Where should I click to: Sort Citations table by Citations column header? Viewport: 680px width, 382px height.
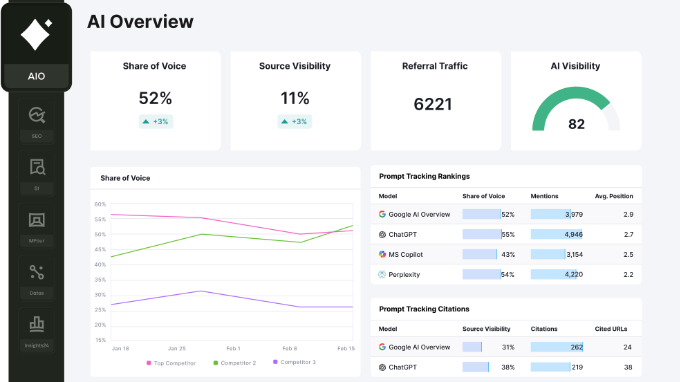(544, 329)
